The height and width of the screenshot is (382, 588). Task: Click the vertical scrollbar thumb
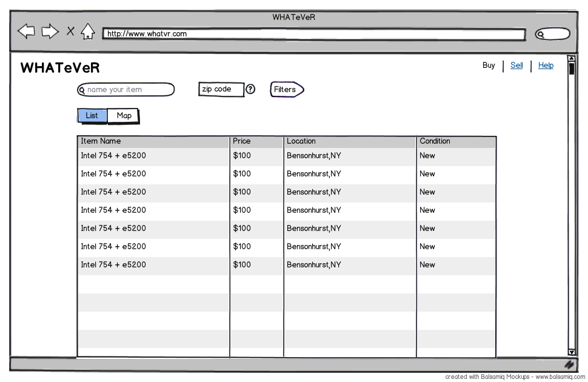tap(571, 69)
